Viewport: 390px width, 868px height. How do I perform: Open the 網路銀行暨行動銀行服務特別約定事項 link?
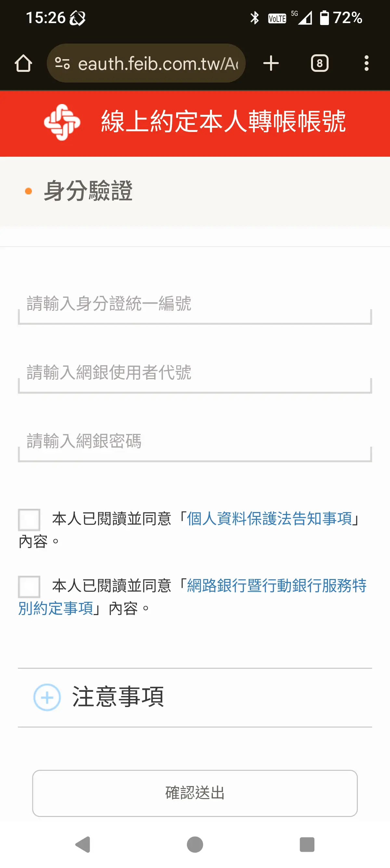[x=276, y=585]
